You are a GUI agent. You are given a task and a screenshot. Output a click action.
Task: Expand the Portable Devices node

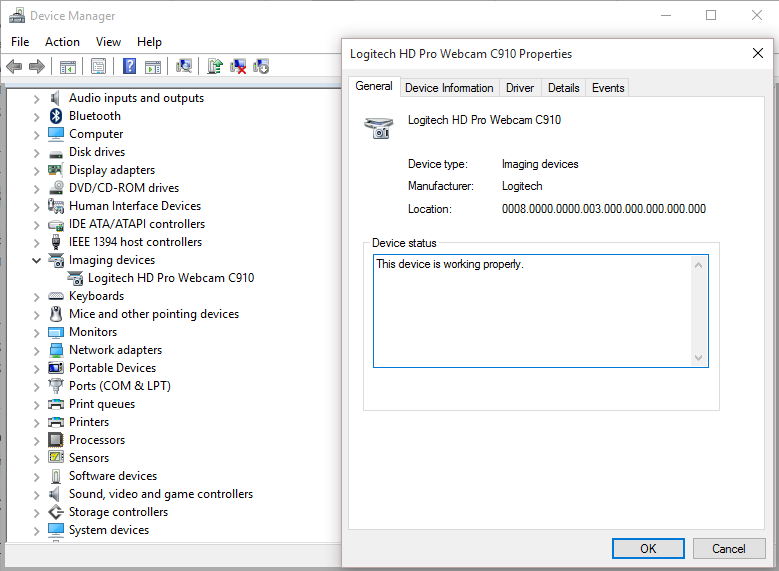coord(36,369)
